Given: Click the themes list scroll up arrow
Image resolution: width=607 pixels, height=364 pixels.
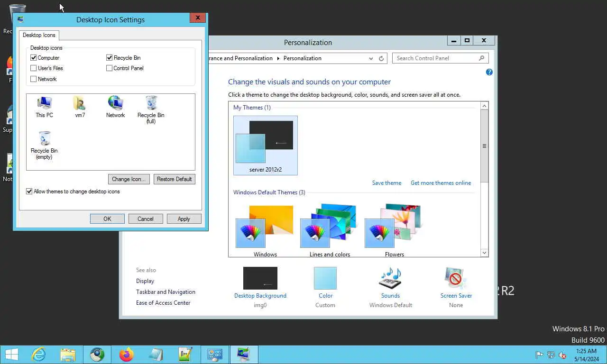Looking at the screenshot, I should click(x=484, y=106).
